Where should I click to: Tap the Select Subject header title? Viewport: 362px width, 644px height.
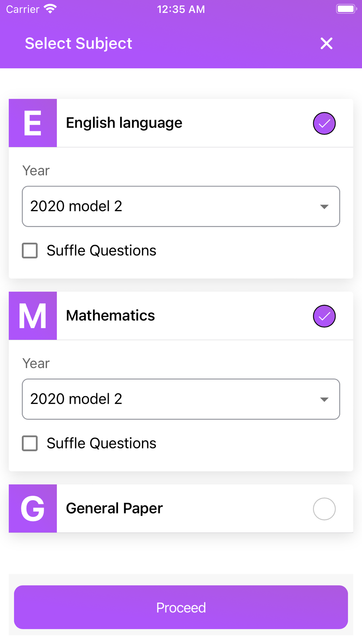tap(78, 43)
